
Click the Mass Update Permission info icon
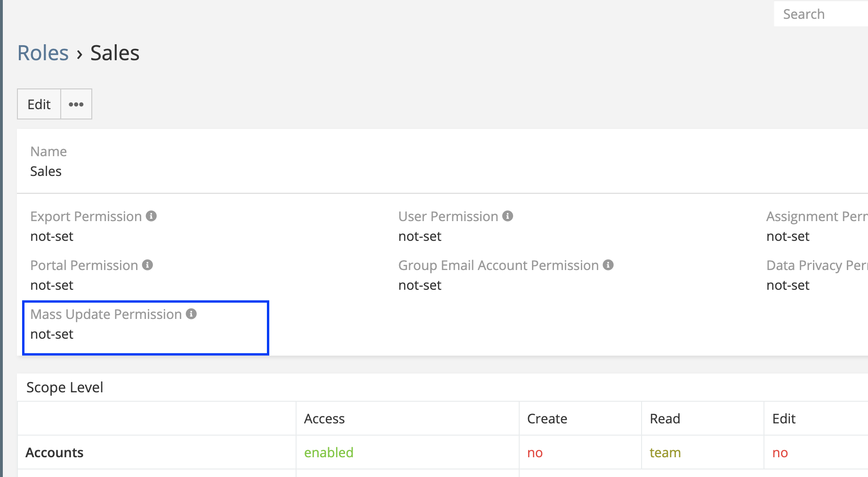coord(191,314)
